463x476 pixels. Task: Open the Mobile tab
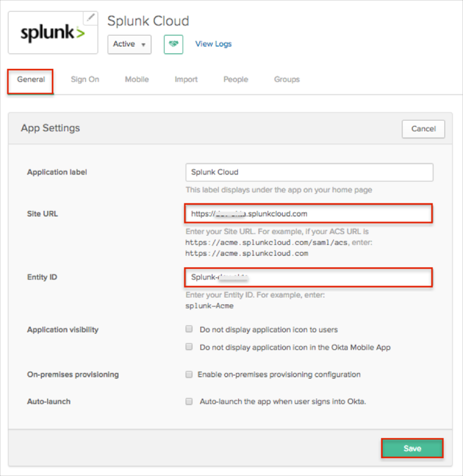tap(137, 79)
